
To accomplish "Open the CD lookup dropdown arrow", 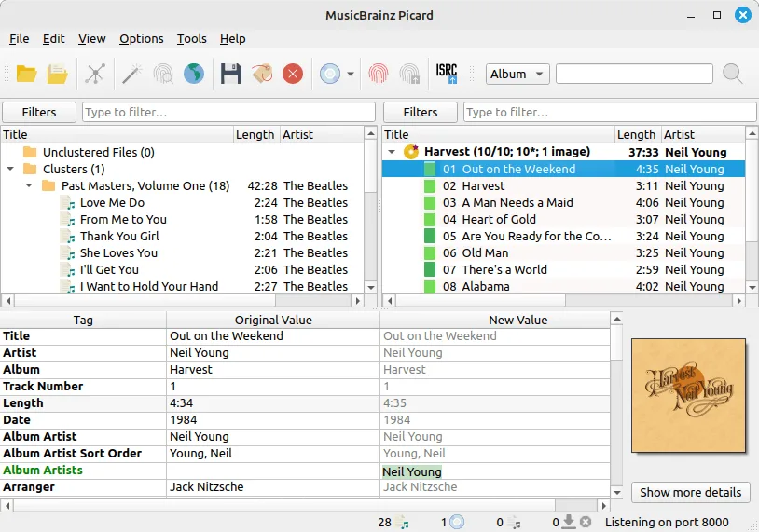I will pyautogui.click(x=351, y=74).
